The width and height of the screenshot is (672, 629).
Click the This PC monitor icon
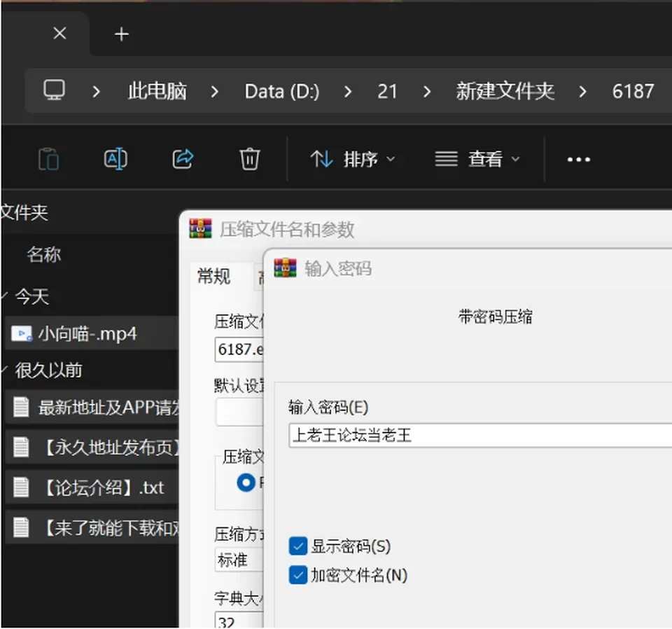pyautogui.click(x=55, y=90)
